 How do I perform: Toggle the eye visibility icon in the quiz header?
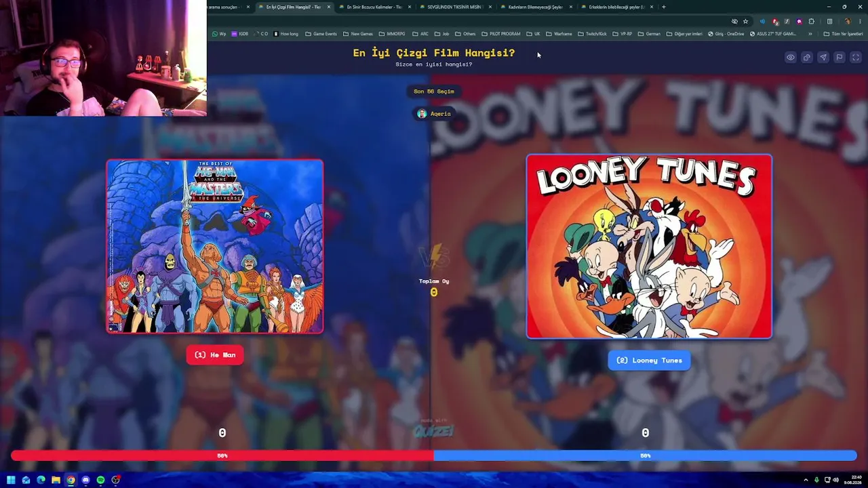[x=791, y=58]
